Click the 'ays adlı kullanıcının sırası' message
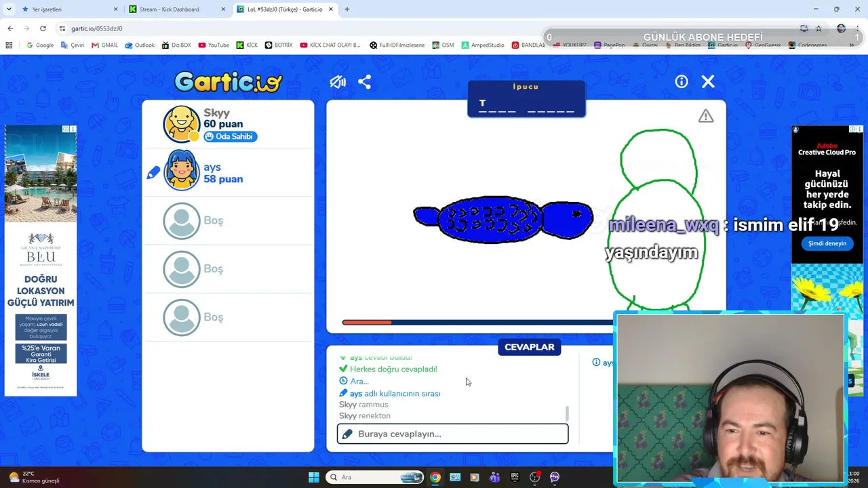Viewport: 868px width, 488px height. (x=395, y=394)
